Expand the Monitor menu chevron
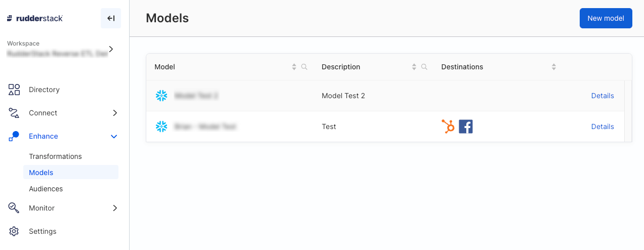Viewport: 644px width, 250px height. 115,208
